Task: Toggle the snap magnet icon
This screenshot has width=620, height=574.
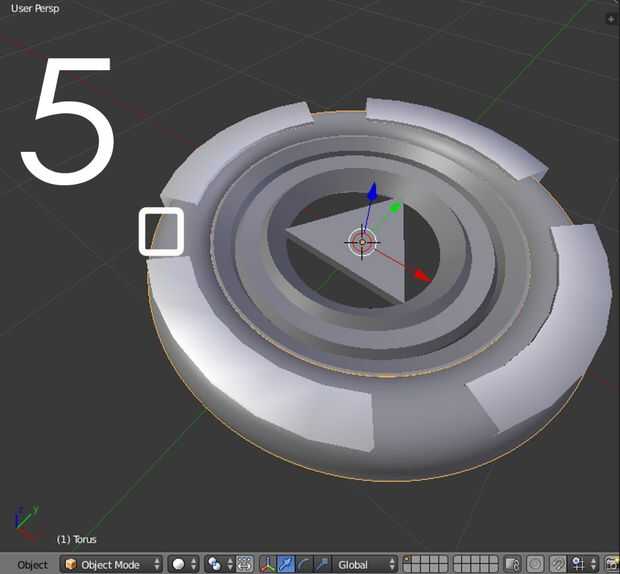Action: point(558,565)
